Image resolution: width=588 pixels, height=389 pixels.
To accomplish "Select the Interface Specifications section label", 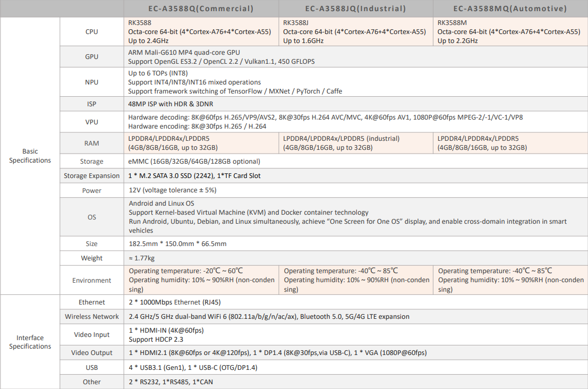I will click(30, 342).
